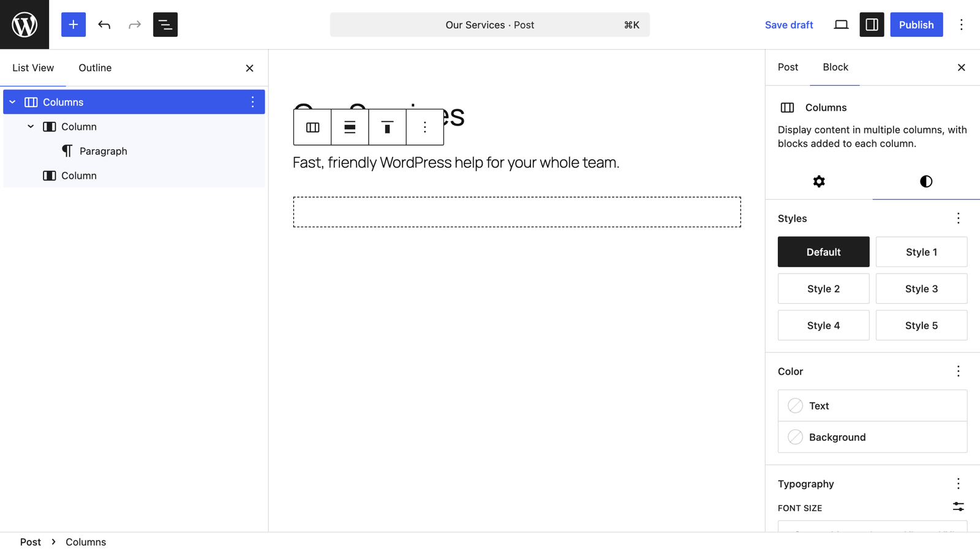The height and width of the screenshot is (551, 980).
Task: Apply Style 1 to Columns
Action: [x=921, y=252]
